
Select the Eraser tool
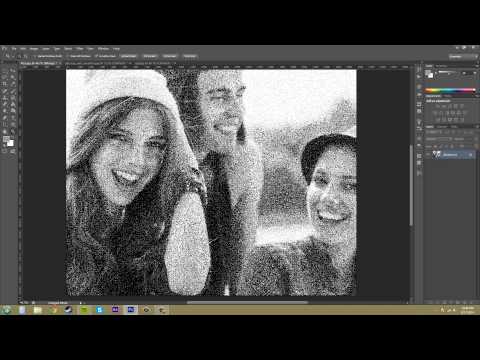point(5,104)
